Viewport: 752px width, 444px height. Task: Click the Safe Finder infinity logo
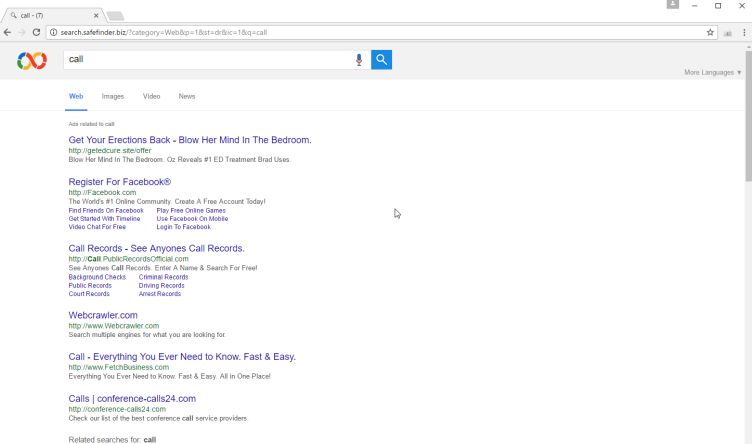32,61
